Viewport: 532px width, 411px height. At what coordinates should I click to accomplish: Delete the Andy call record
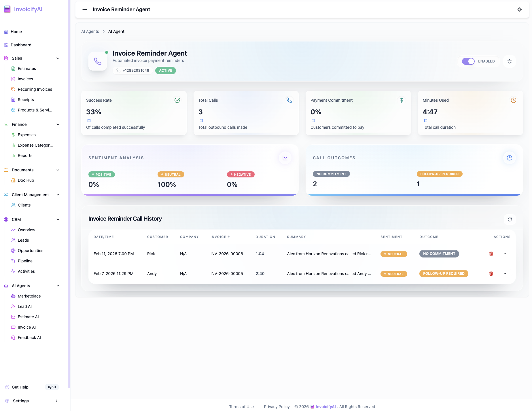491,274
